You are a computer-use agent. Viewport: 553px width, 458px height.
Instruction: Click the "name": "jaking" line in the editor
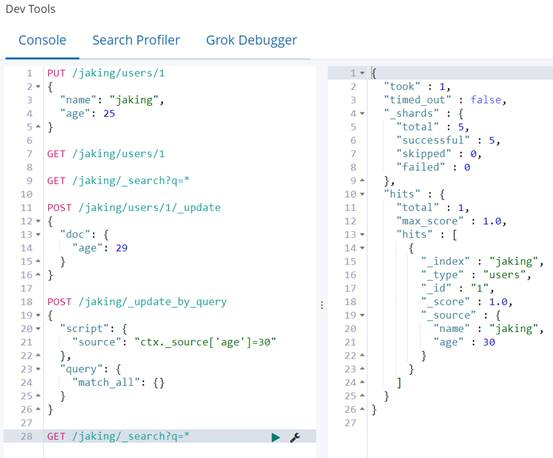coord(112,100)
